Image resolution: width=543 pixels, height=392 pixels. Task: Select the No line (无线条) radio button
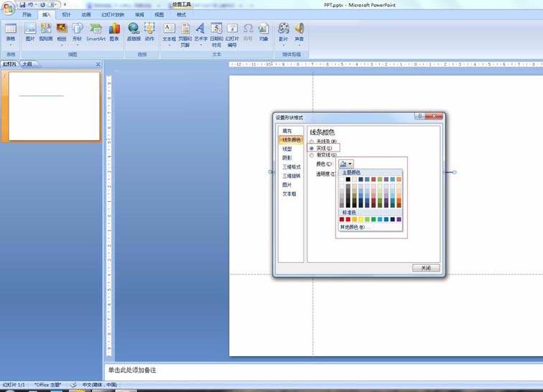[312, 141]
